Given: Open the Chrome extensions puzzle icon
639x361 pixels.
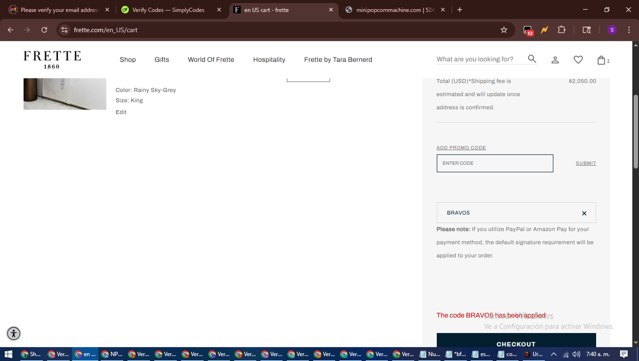Looking at the screenshot, I should tap(562, 30).
